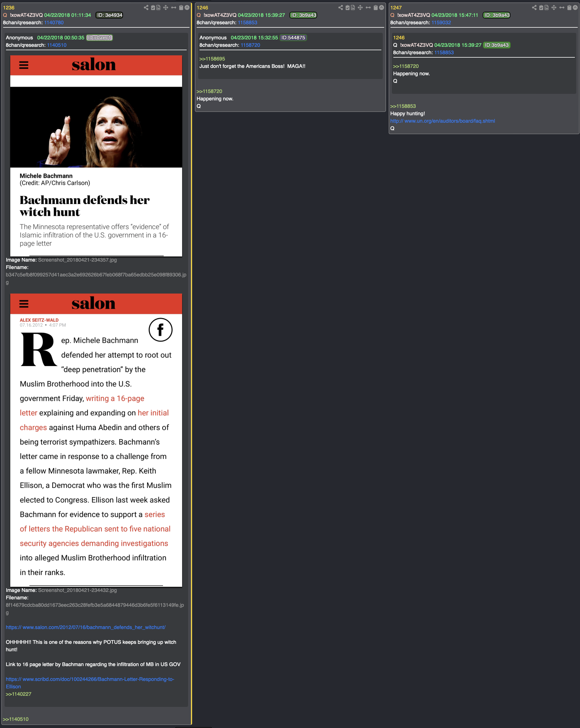Click the image file icon on post 1247
This screenshot has height=728, width=580.
546,7
